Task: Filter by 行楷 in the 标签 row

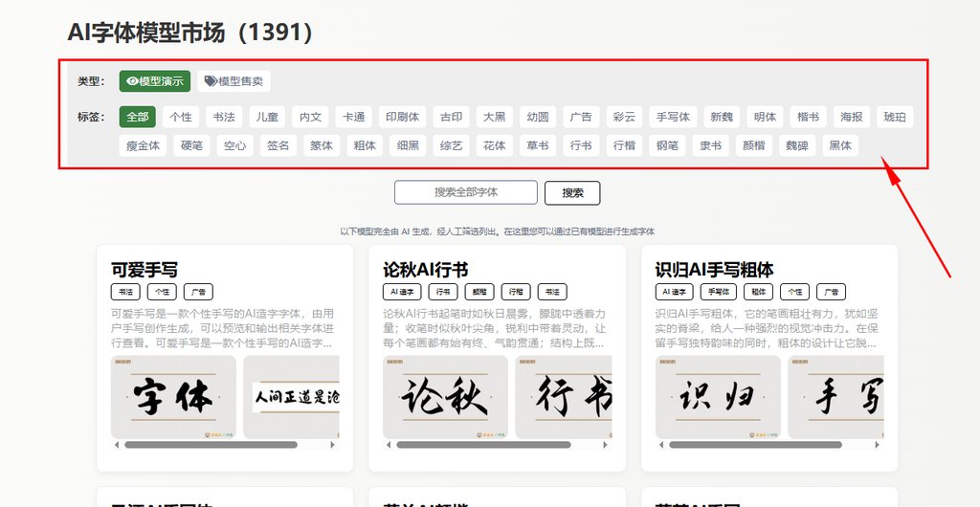Action: (624, 145)
